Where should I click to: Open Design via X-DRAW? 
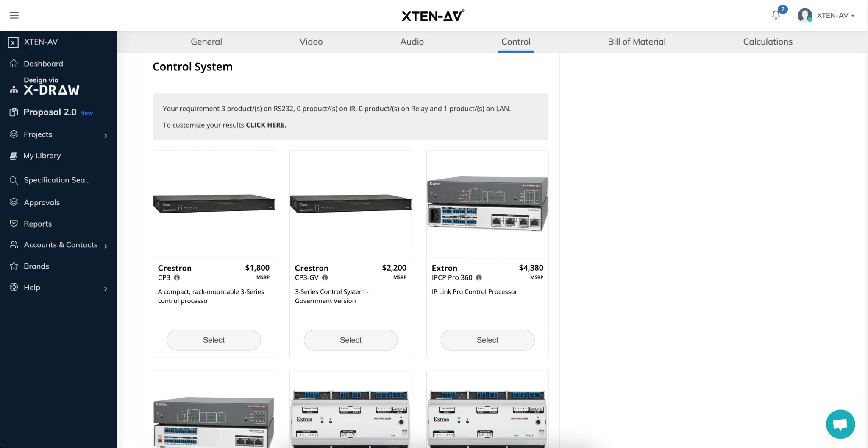pyautogui.click(x=51, y=86)
